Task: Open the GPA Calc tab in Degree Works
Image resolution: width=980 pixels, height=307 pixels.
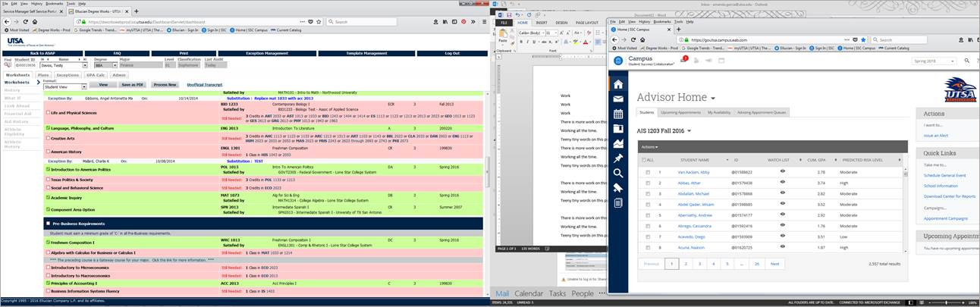Action: pos(96,75)
